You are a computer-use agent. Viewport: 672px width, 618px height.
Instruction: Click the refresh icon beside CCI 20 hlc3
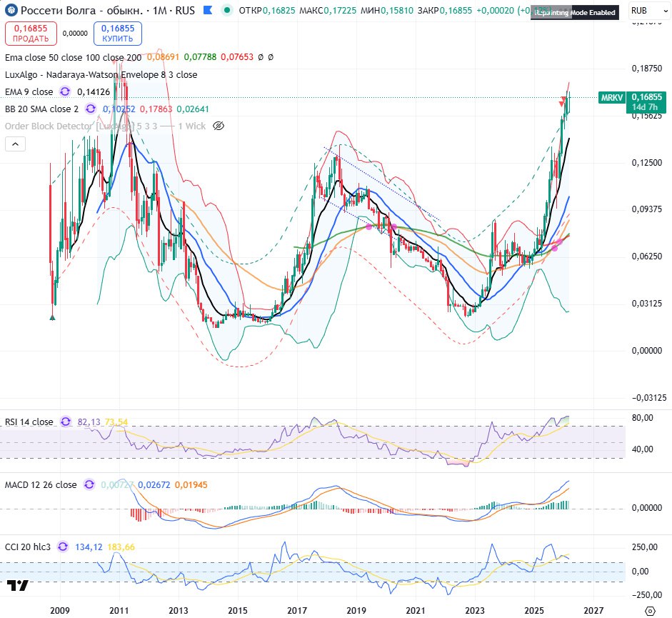pyautogui.click(x=64, y=547)
